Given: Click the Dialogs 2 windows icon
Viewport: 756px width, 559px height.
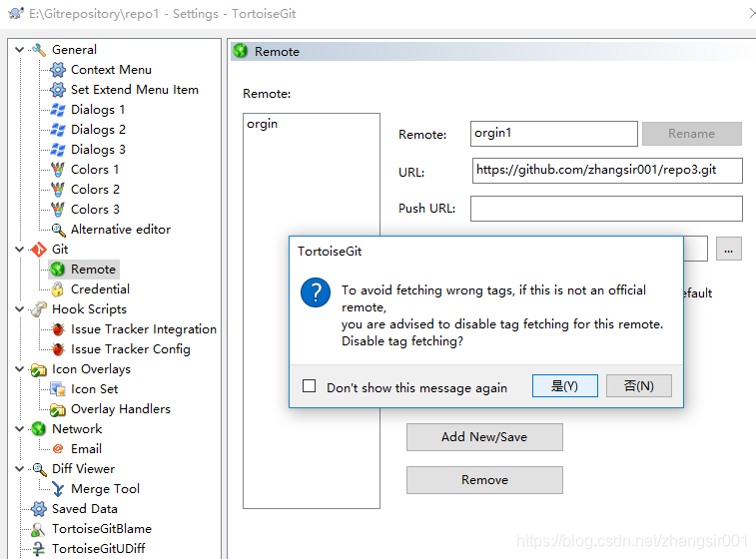Looking at the screenshot, I should coord(58,130).
